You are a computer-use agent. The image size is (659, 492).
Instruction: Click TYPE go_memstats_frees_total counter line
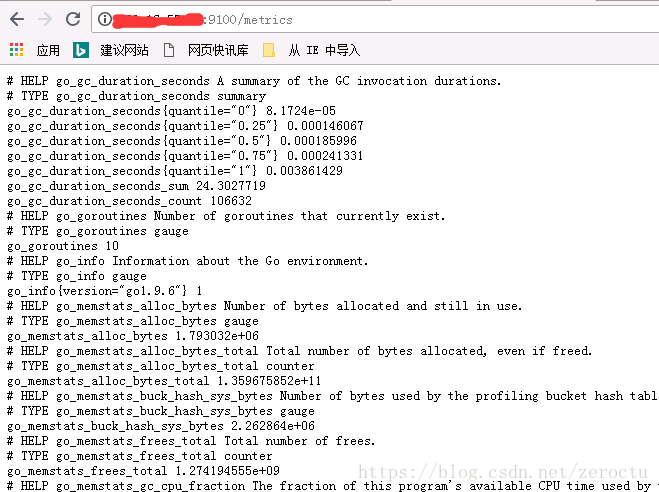coord(140,456)
